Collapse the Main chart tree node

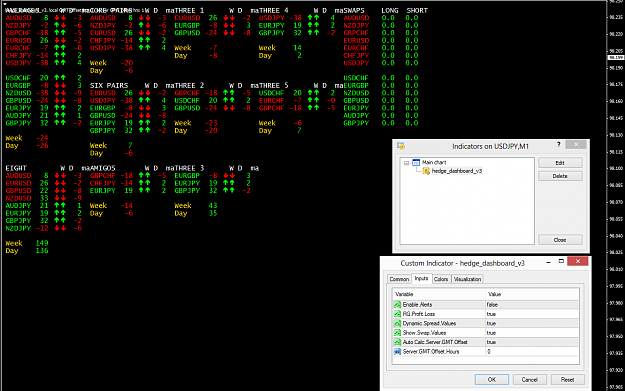point(406,163)
